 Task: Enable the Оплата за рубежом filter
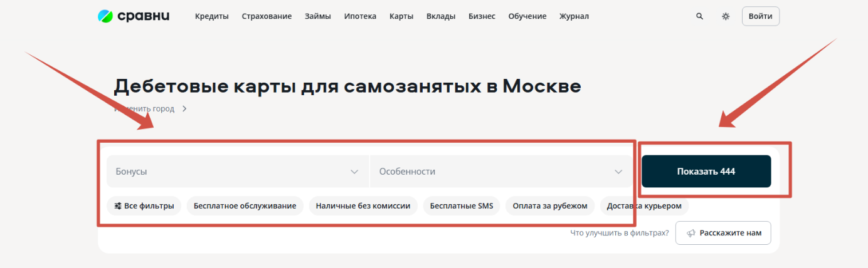[x=549, y=205]
